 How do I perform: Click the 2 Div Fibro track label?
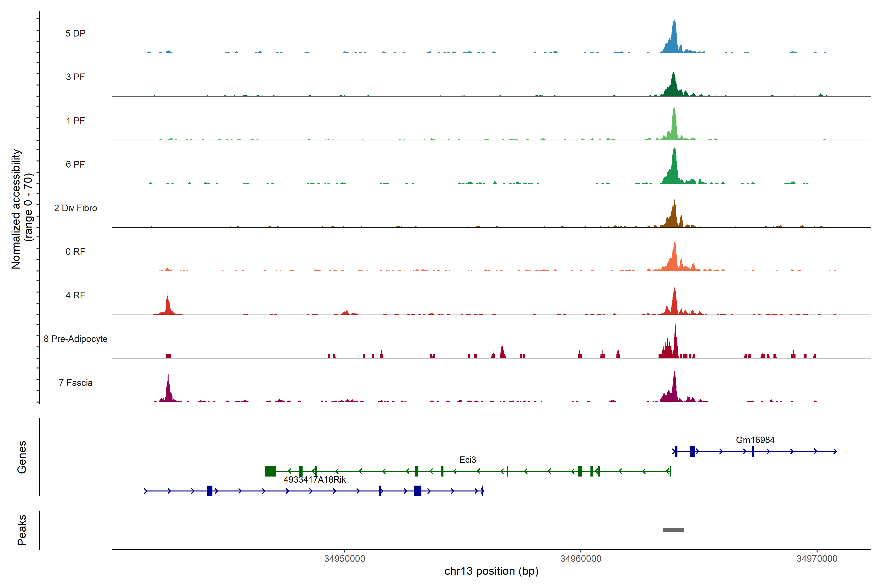(75, 208)
